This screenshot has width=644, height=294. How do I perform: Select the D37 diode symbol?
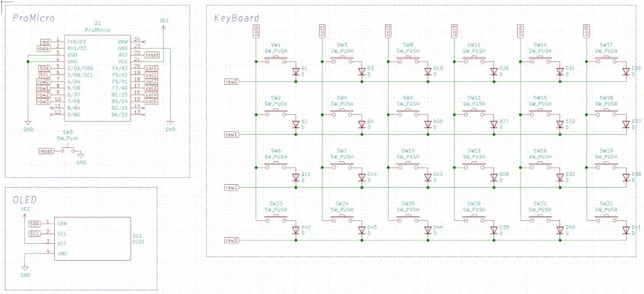pos(627,124)
